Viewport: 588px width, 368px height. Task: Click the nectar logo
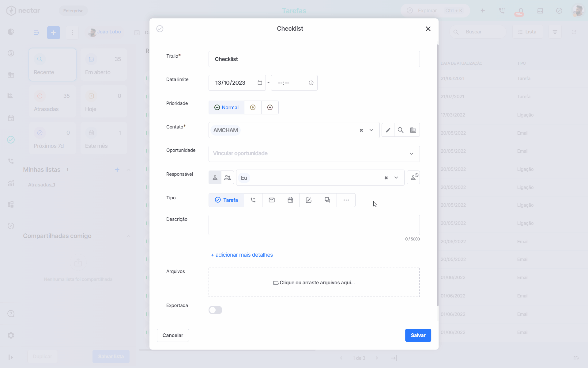[x=23, y=11]
